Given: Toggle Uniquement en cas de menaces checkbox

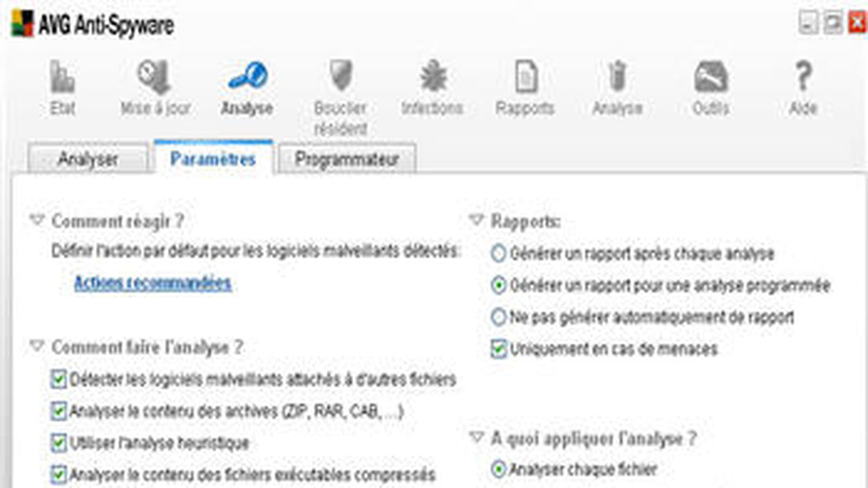Looking at the screenshot, I should pyautogui.click(x=498, y=349).
